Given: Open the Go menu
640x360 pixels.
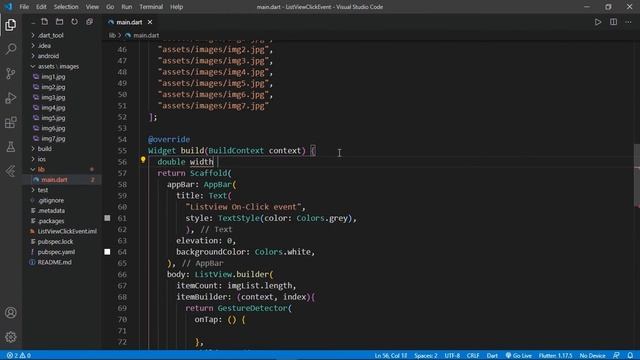Looking at the screenshot, I should [110, 7].
